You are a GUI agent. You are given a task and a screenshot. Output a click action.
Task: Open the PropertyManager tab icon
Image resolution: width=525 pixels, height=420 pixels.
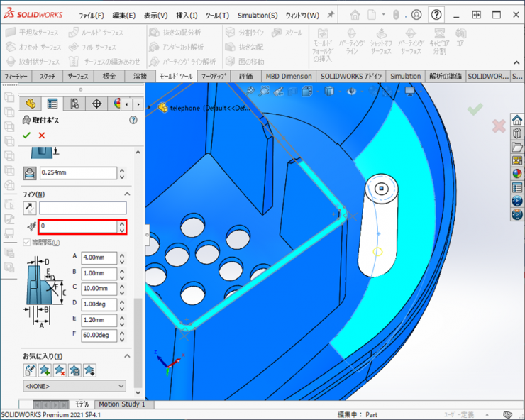pyautogui.click(x=52, y=104)
